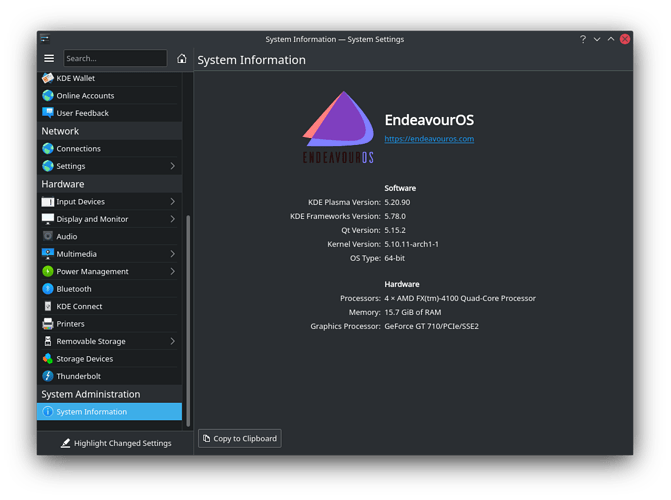Click the Search input field
The image size is (671, 500).
click(115, 58)
